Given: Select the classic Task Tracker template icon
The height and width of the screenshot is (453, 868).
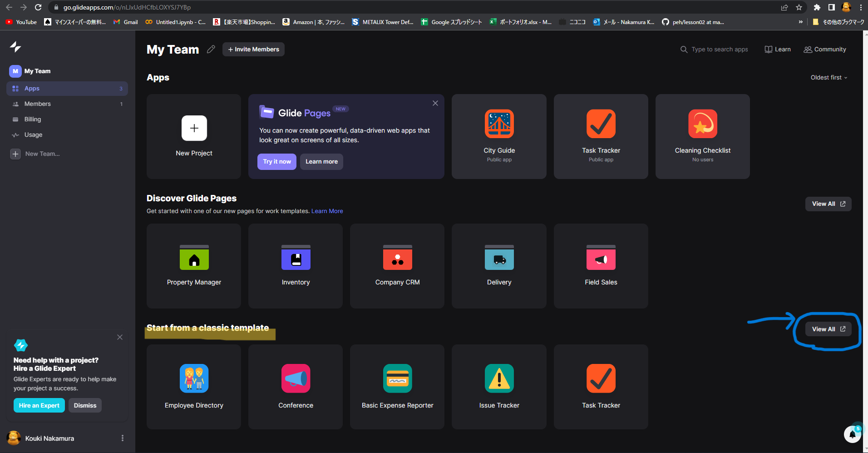Looking at the screenshot, I should tap(601, 378).
